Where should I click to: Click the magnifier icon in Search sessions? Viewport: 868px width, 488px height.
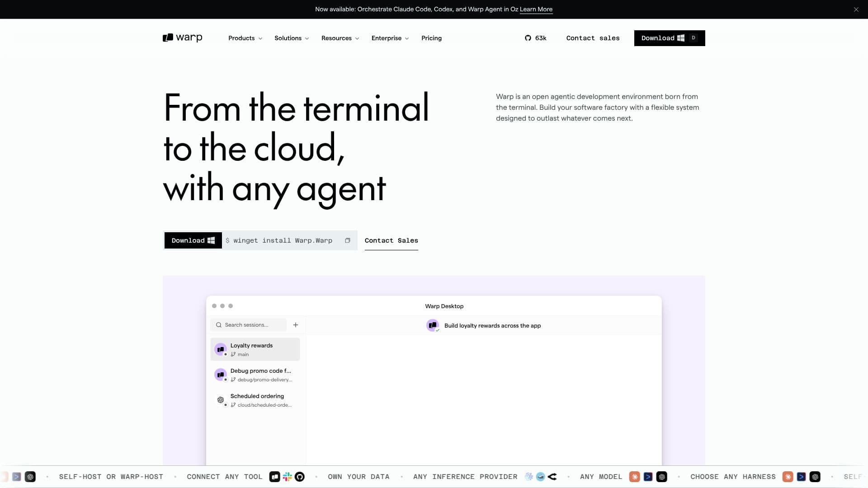[219, 325]
